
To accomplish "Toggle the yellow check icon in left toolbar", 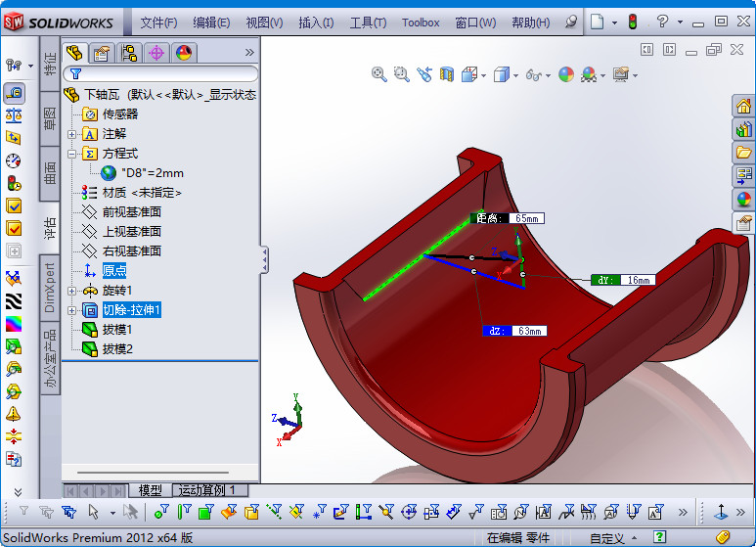I will (14, 205).
